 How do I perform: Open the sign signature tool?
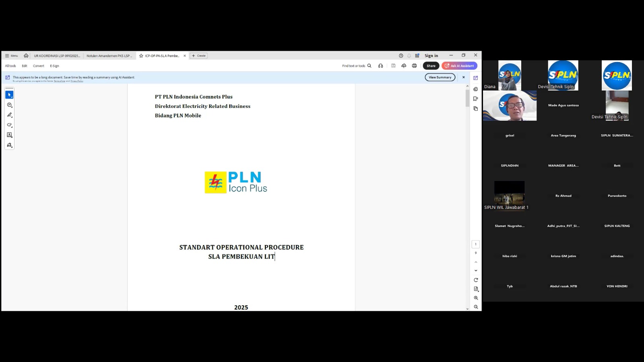coord(9,145)
